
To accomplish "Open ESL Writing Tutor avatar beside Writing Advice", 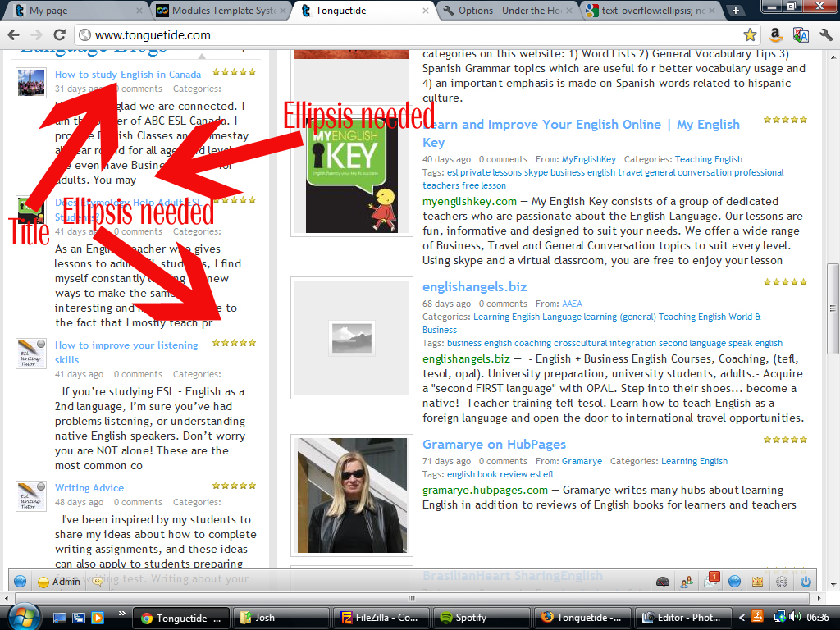I will click(31, 496).
